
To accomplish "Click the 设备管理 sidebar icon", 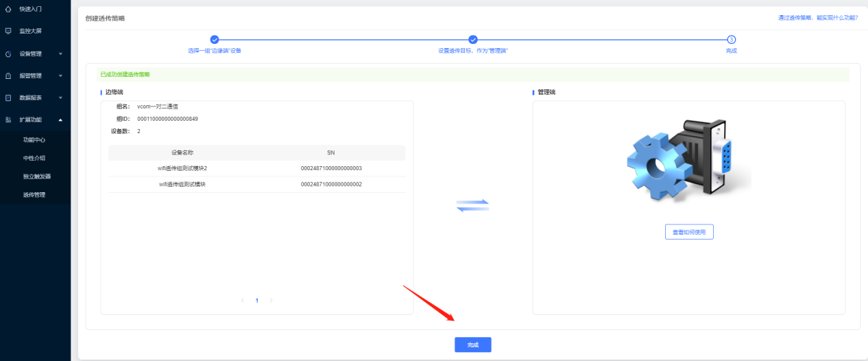I will point(8,54).
